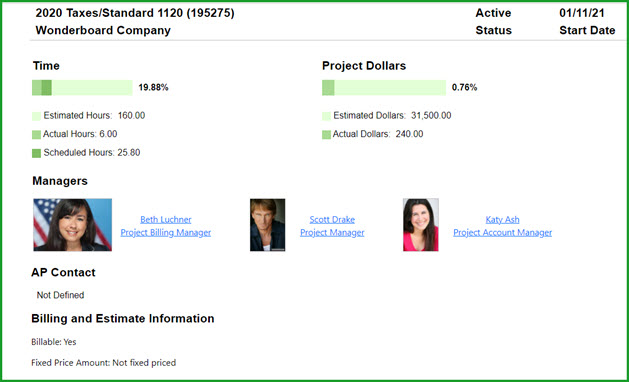
Task: Click Katy Ash's photo thumbnail
Action: tap(421, 225)
